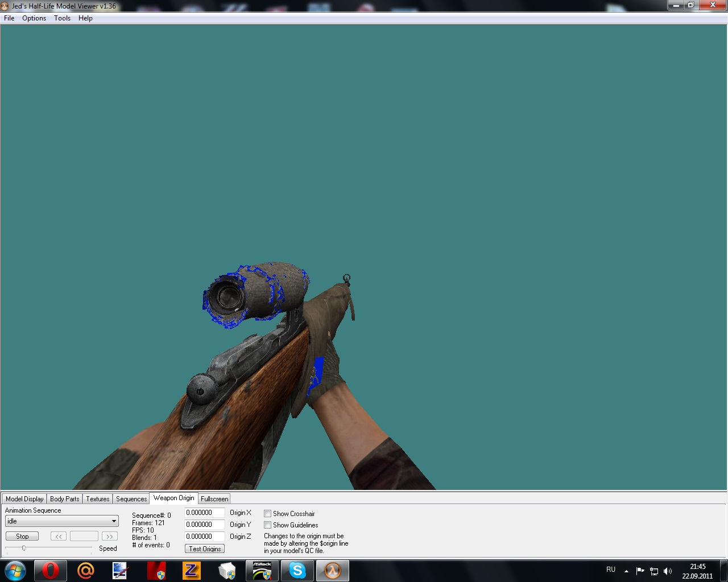Switch to the Textures tab
The height and width of the screenshot is (582, 728).
click(x=97, y=499)
